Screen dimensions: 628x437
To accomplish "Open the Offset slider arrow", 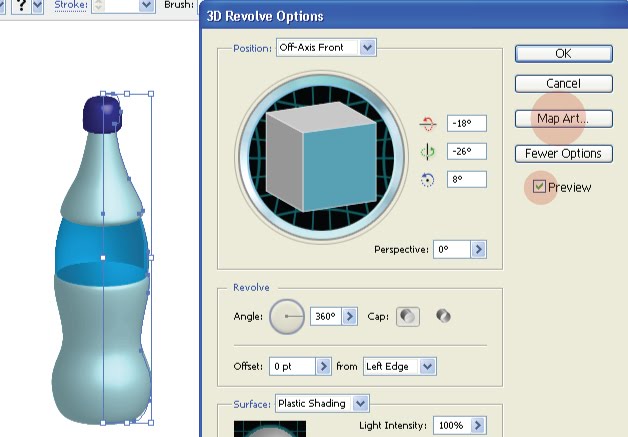I will pyautogui.click(x=323, y=367).
